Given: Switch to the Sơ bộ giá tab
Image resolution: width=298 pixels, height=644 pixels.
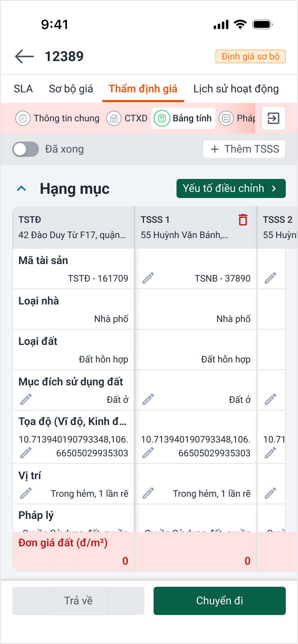Looking at the screenshot, I should click(71, 89).
